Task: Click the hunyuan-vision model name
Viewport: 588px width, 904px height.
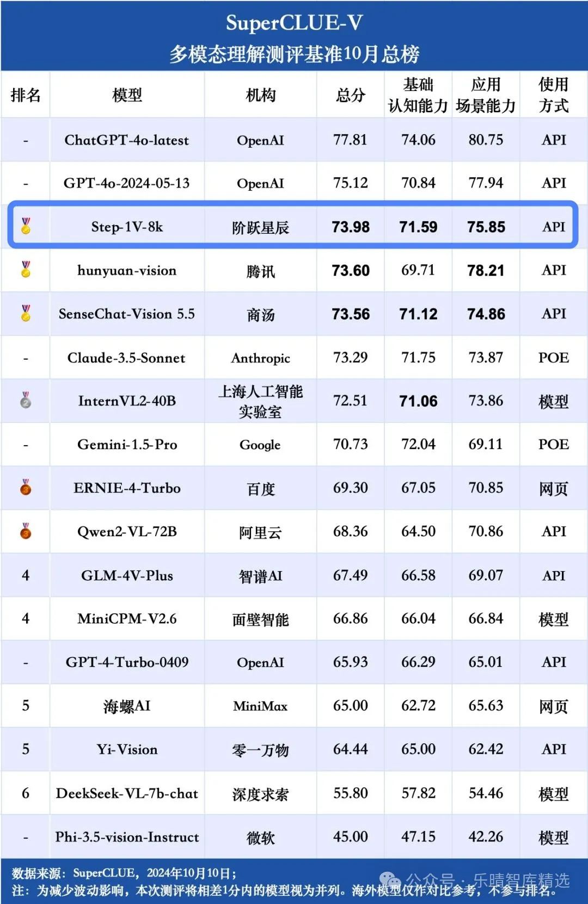Action: [x=127, y=270]
